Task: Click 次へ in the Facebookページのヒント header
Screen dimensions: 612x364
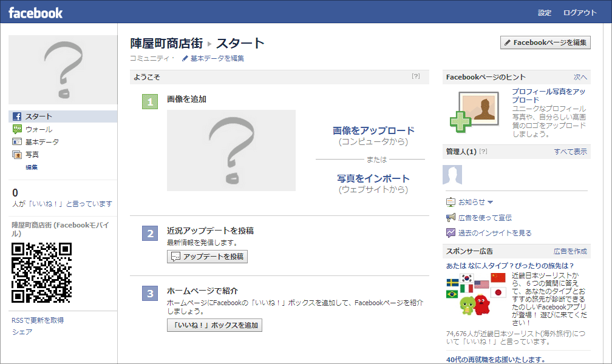Action: pyautogui.click(x=580, y=77)
